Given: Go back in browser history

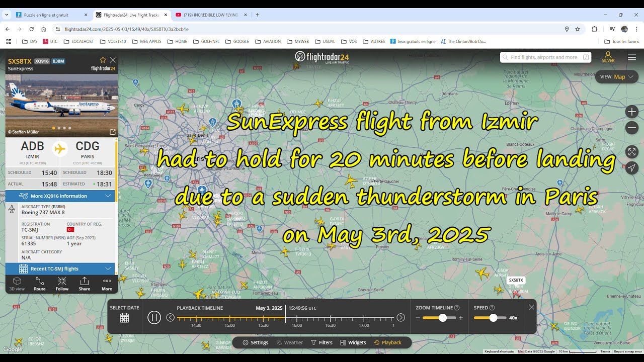Looking at the screenshot, I should [7, 29].
